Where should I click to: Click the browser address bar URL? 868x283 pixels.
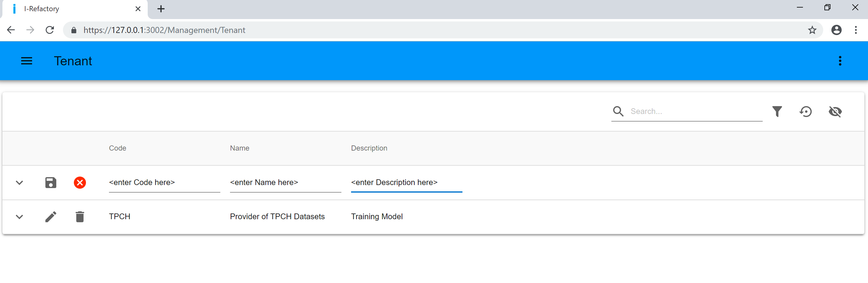[x=164, y=30]
